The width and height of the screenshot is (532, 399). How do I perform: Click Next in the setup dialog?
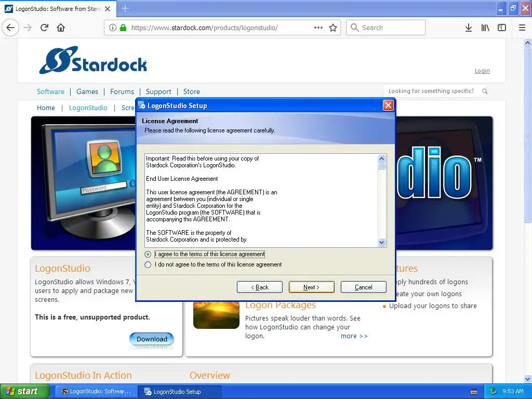pyautogui.click(x=312, y=287)
